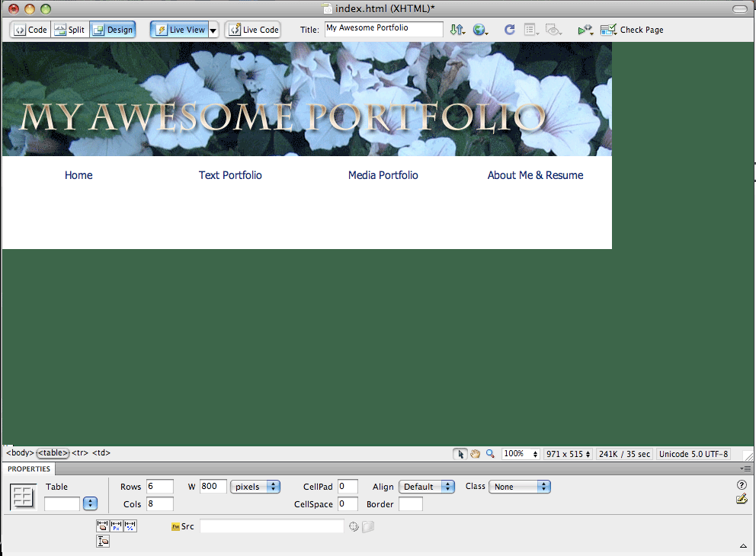Select the Hand tool in status bar
The width and height of the screenshot is (756, 556).
475,454
